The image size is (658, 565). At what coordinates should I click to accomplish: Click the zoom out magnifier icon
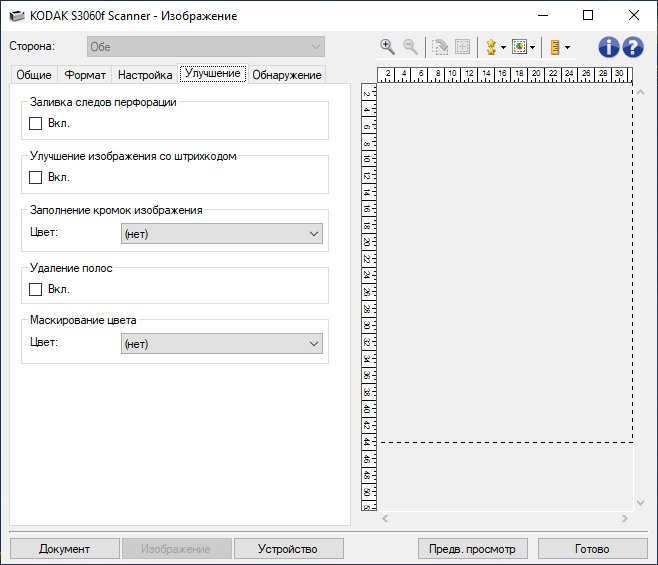point(410,47)
